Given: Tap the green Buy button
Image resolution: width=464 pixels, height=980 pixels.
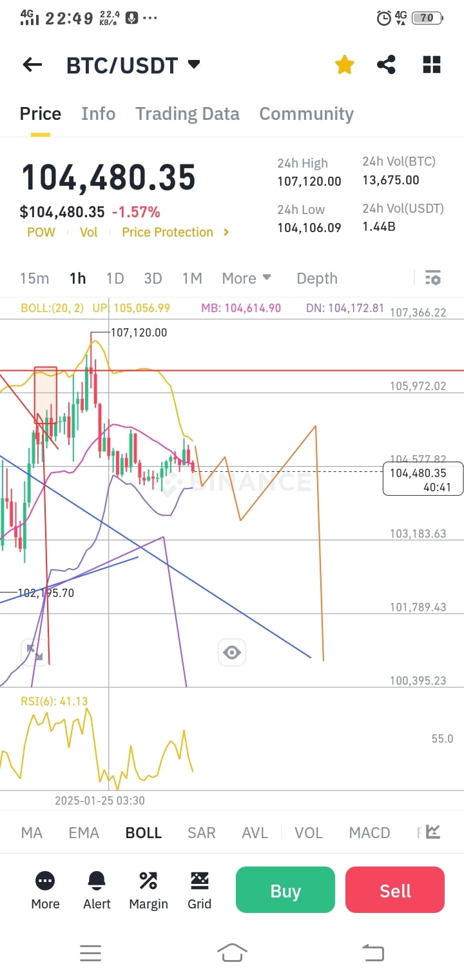Looking at the screenshot, I should pyautogui.click(x=285, y=890).
